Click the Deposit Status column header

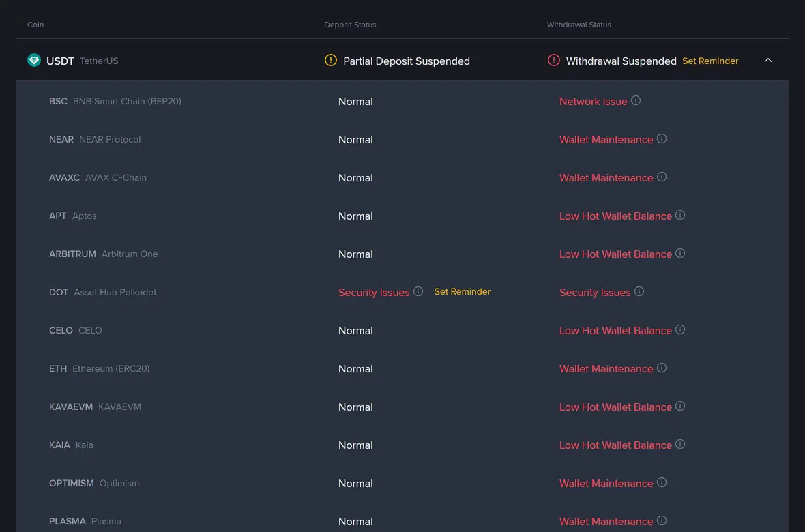[x=350, y=25]
